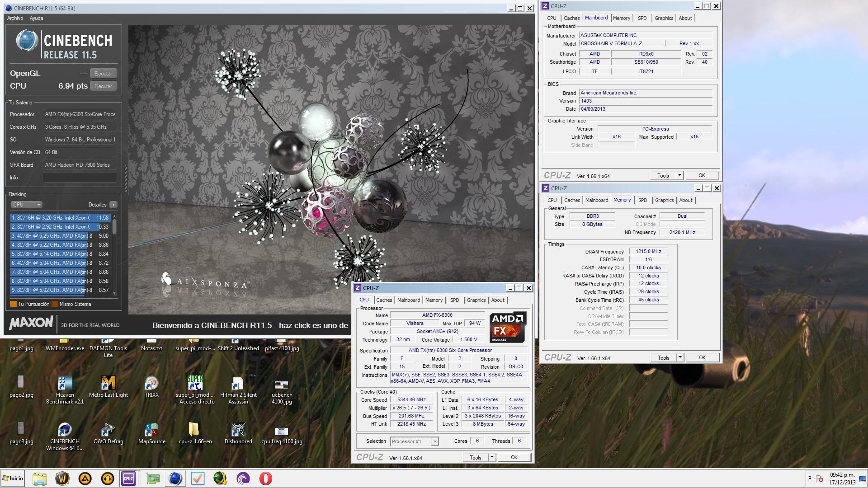The image size is (868, 488).
Task: Open Tools dropdown arrow in bottom CPU-Z window
Action: click(x=492, y=457)
